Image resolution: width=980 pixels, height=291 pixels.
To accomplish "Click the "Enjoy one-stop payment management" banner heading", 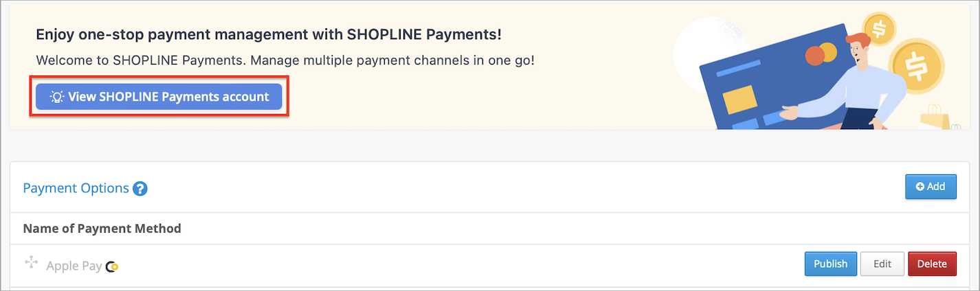I will [269, 34].
